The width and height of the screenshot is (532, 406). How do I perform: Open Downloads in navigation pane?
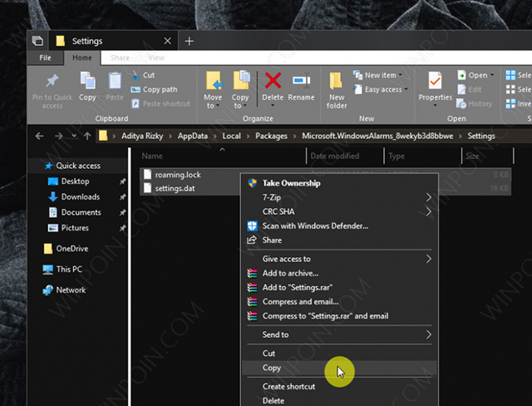(x=81, y=197)
